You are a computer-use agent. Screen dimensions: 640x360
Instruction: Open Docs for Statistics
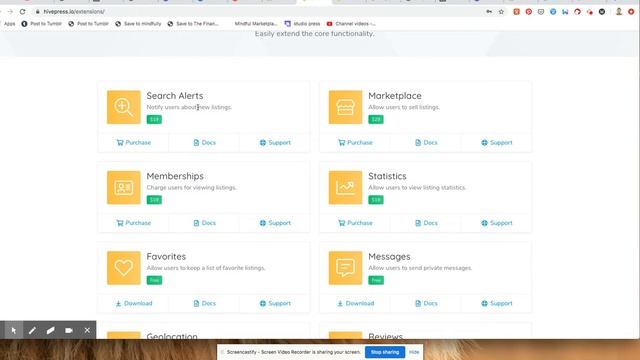pyautogui.click(x=426, y=223)
